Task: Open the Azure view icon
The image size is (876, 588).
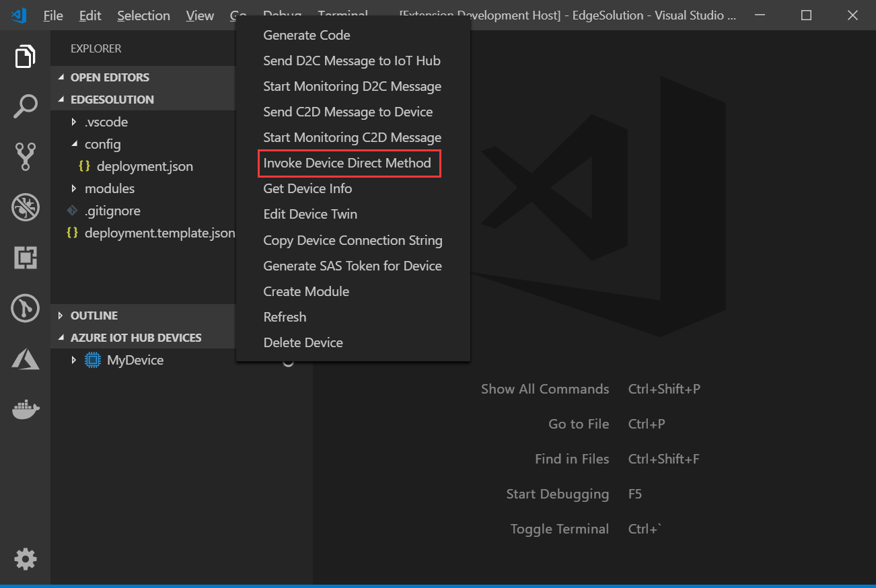Action: [25, 359]
